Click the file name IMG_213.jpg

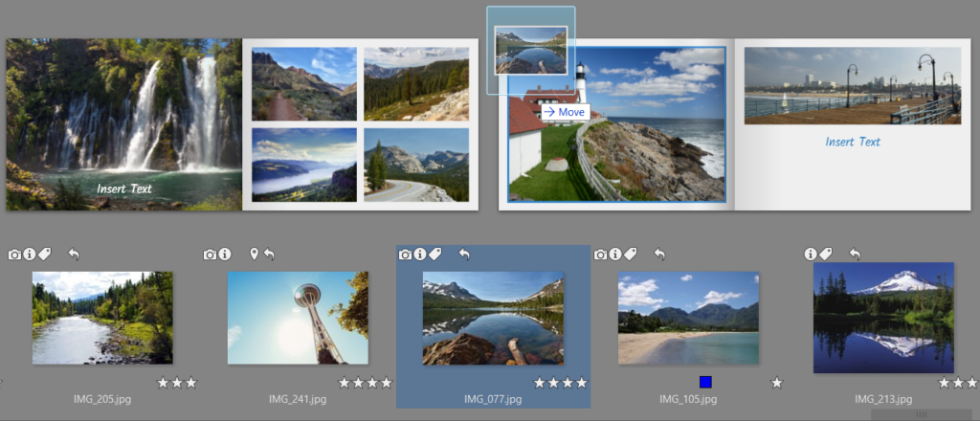883,399
